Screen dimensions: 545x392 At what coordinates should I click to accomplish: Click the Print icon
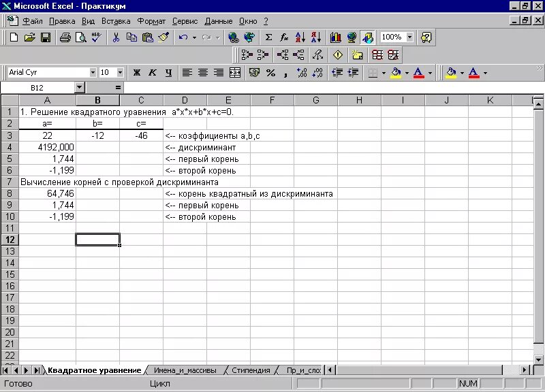pyautogui.click(x=65, y=37)
